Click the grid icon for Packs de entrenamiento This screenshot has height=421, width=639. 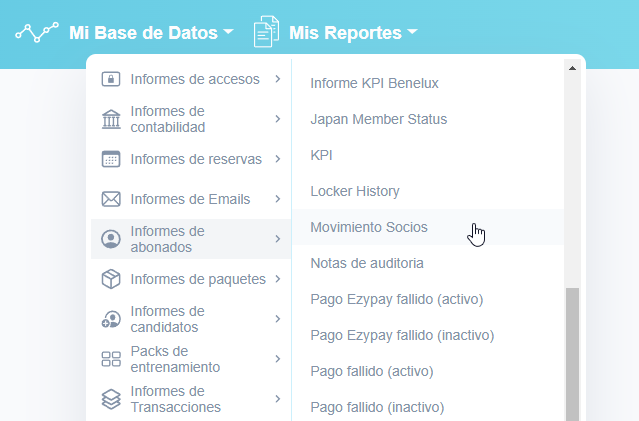point(111,359)
